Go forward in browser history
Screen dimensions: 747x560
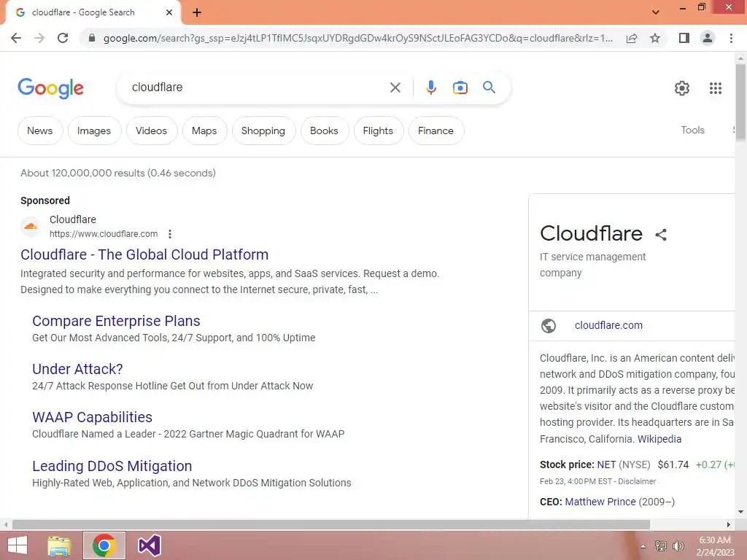(x=39, y=38)
